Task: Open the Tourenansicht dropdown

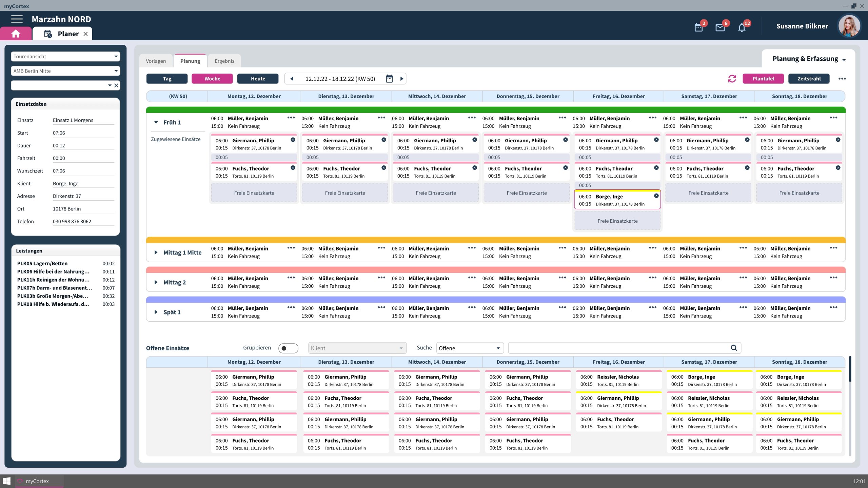Action: [65, 57]
